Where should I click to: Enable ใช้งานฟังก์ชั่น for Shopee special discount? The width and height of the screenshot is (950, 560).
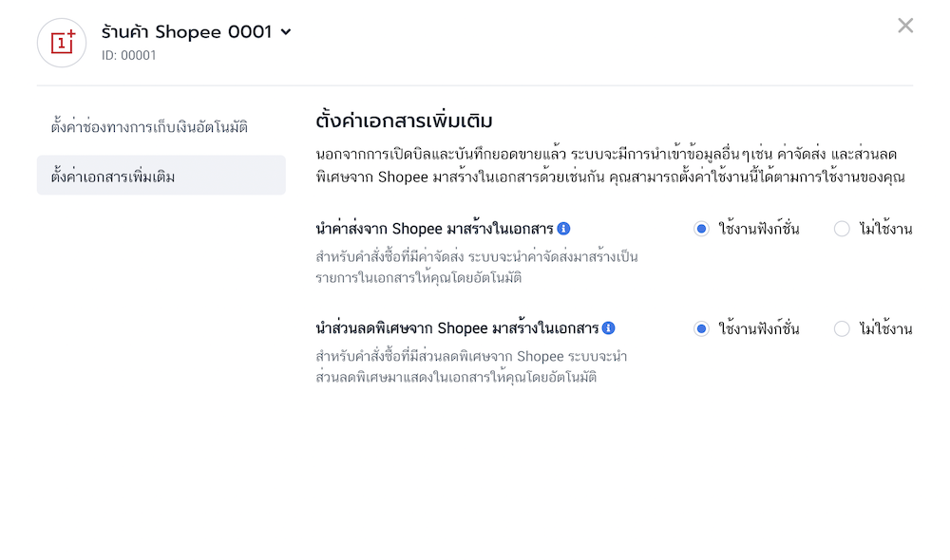(x=702, y=329)
